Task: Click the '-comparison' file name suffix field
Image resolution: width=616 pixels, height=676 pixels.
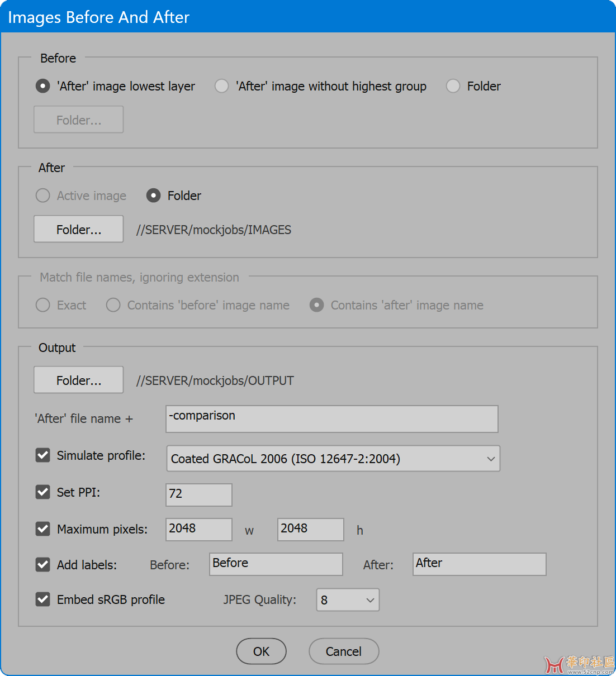Action: tap(332, 419)
